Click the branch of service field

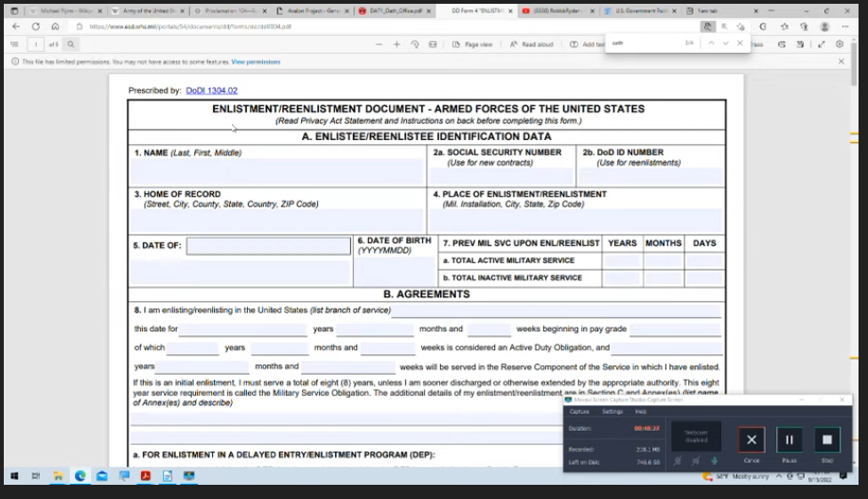(557, 311)
